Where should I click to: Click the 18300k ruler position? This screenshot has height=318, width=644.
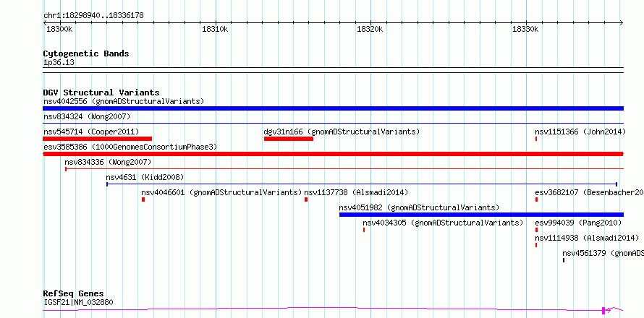(60, 29)
